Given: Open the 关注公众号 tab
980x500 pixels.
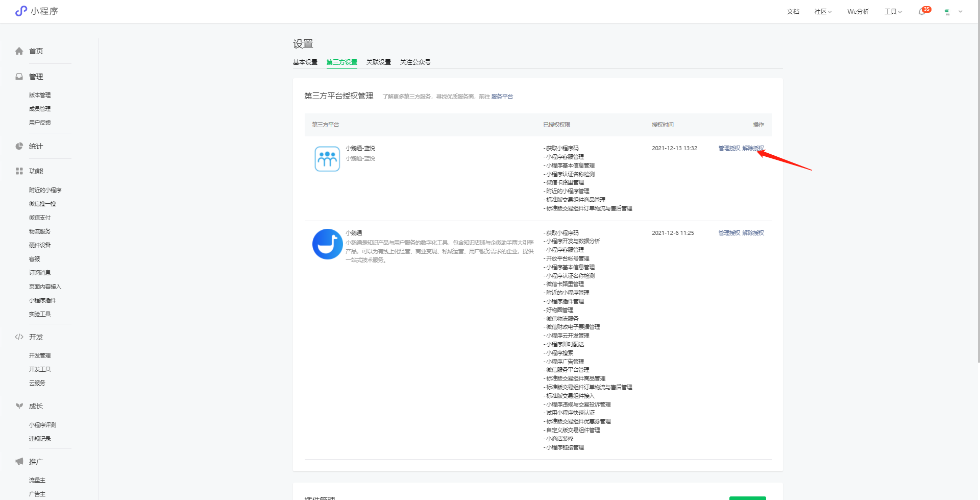Looking at the screenshot, I should [x=415, y=62].
